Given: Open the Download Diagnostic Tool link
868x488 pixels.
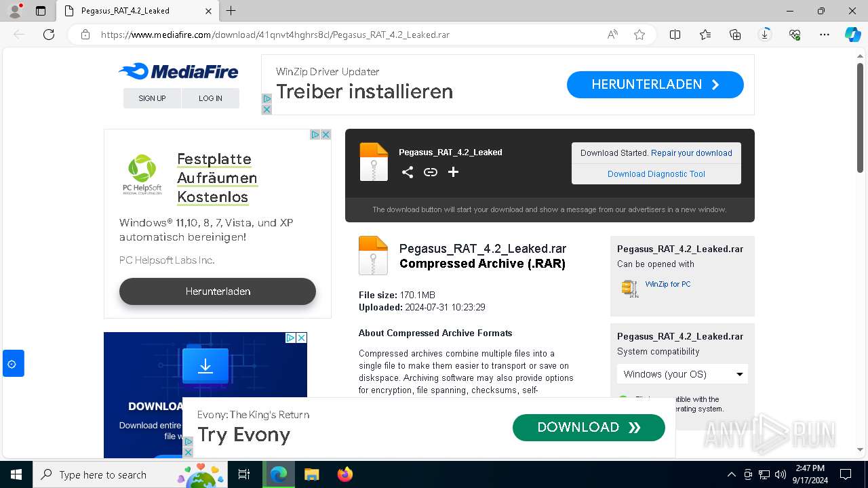Looking at the screenshot, I should tap(656, 174).
